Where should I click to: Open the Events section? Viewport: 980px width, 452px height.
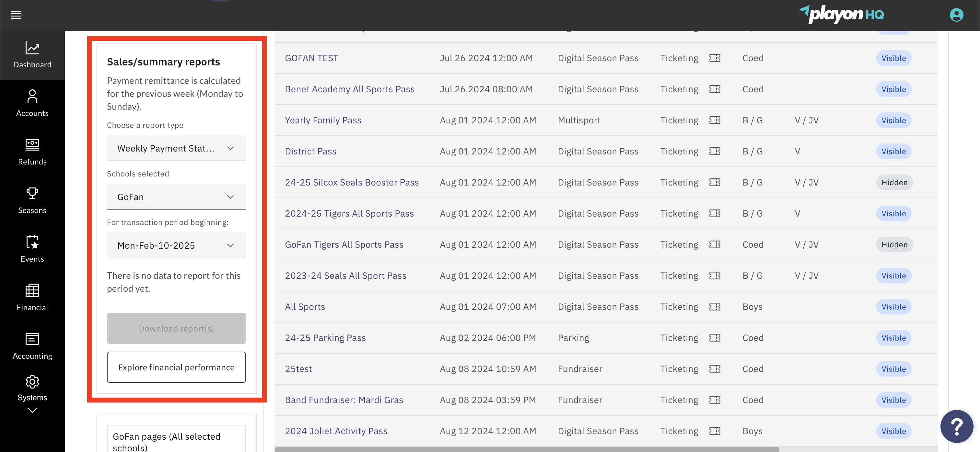[x=32, y=249]
